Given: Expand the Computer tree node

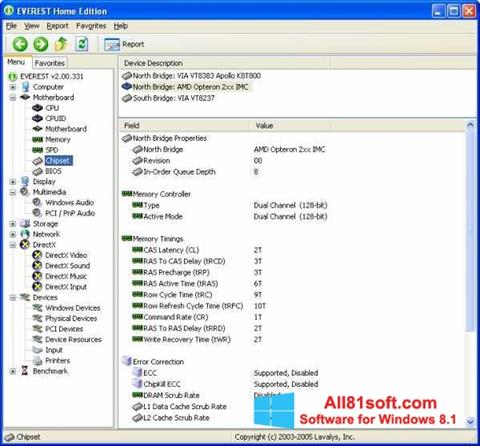Looking at the screenshot, I should (13, 87).
